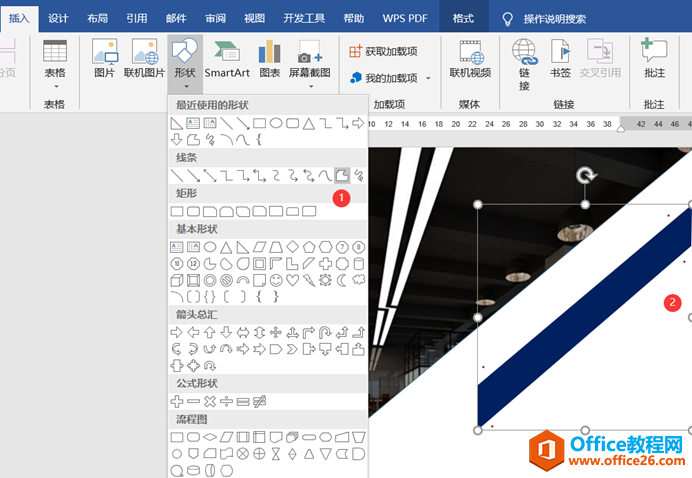Insert online video via 联机视频

[x=470, y=58]
